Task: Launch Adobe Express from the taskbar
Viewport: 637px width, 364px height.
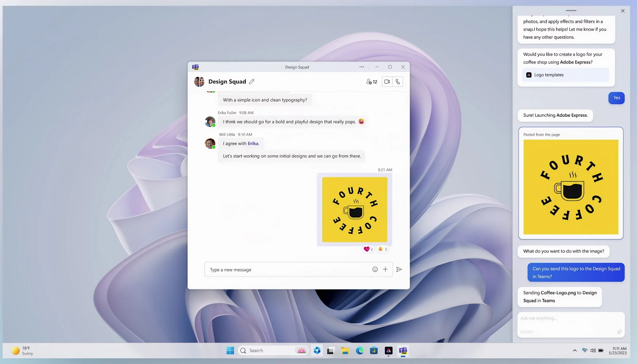Action: point(388,351)
